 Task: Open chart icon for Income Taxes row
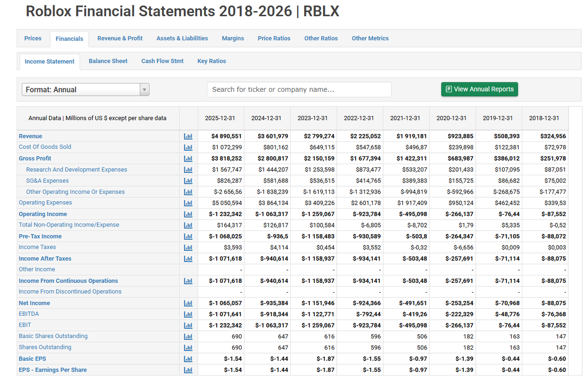(x=188, y=247)
